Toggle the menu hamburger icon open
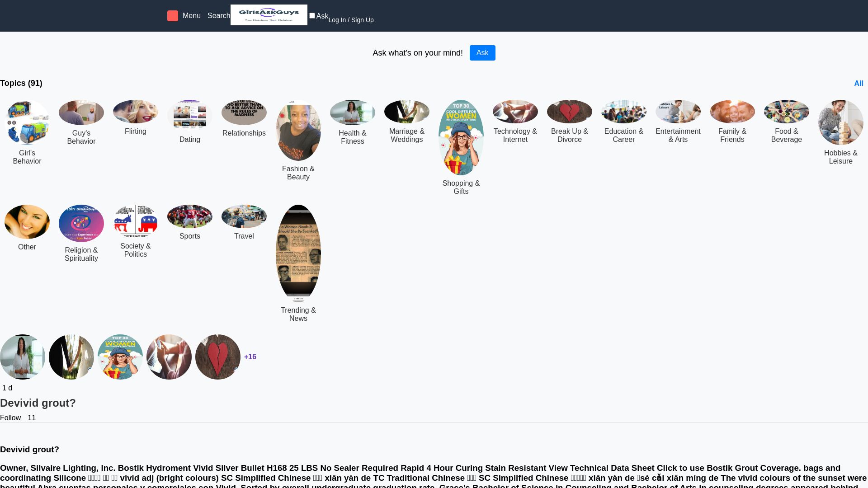The image size is (868, 488). coord(172,15)
